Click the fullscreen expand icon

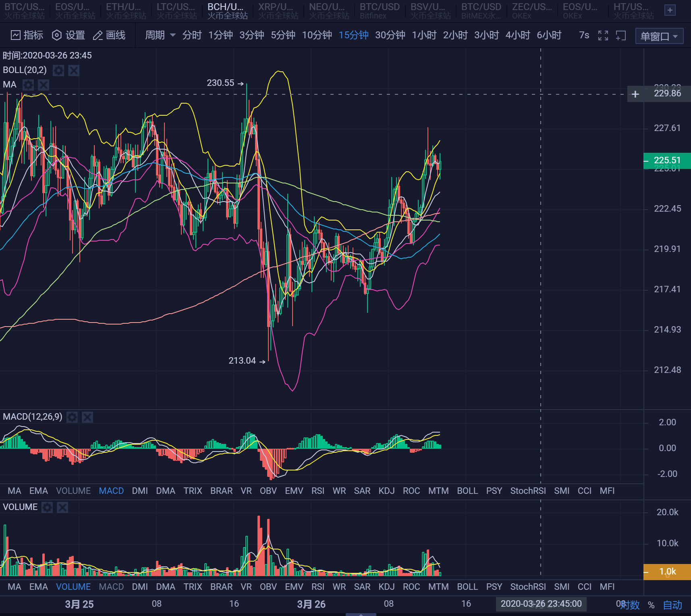603,35
